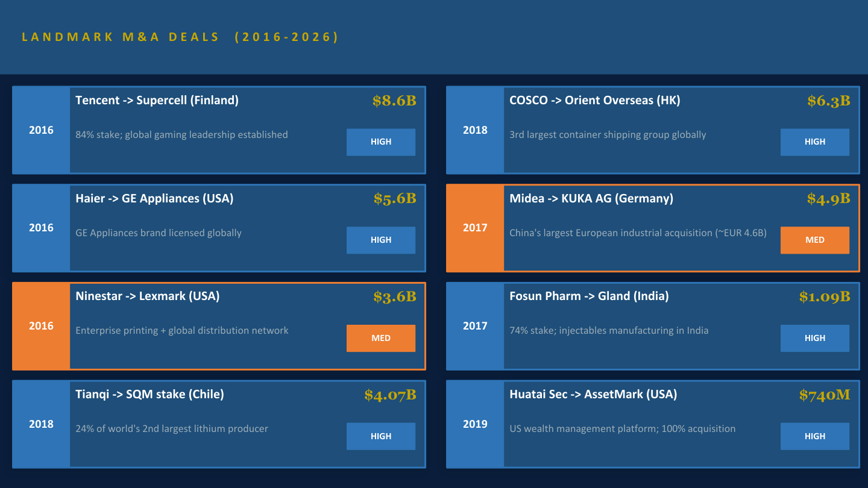Select the Midea -> KUKA AG (Germany) title
This screenshot has height=488, width=868.
click(591, 198)
